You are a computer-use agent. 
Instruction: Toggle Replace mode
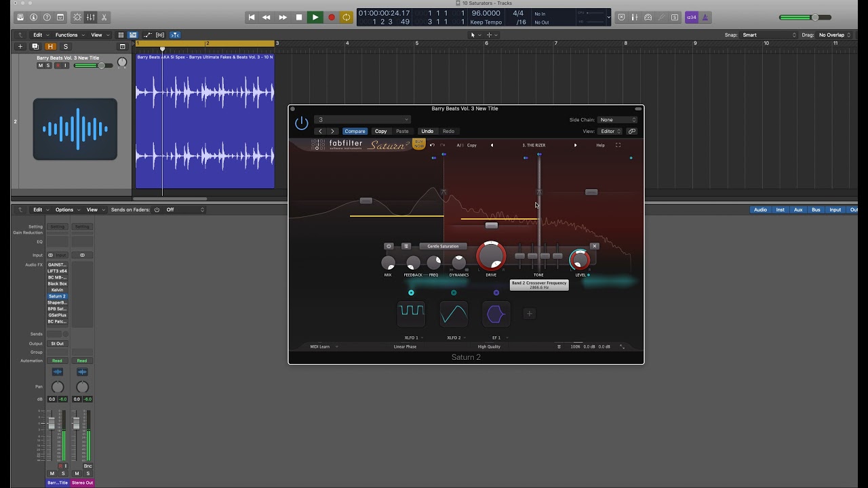coord(622,18)
